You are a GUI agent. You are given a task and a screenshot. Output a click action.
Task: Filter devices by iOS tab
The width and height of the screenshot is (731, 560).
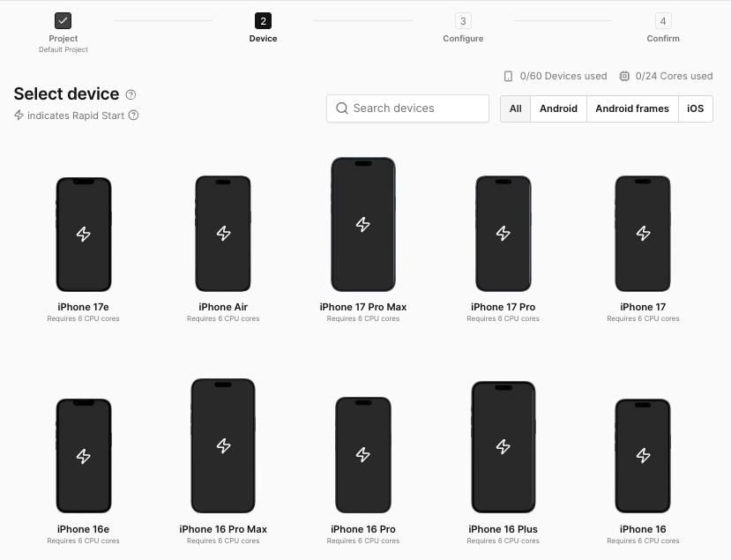(x=695, y=108)
